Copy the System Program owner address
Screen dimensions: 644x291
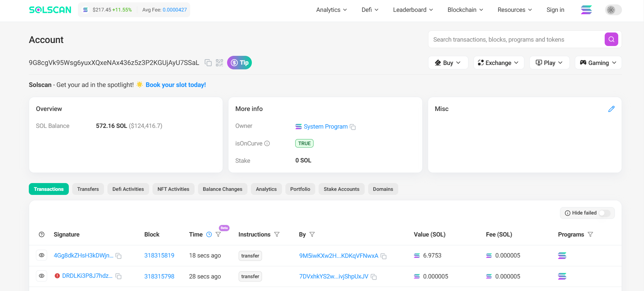coord(353,127)
